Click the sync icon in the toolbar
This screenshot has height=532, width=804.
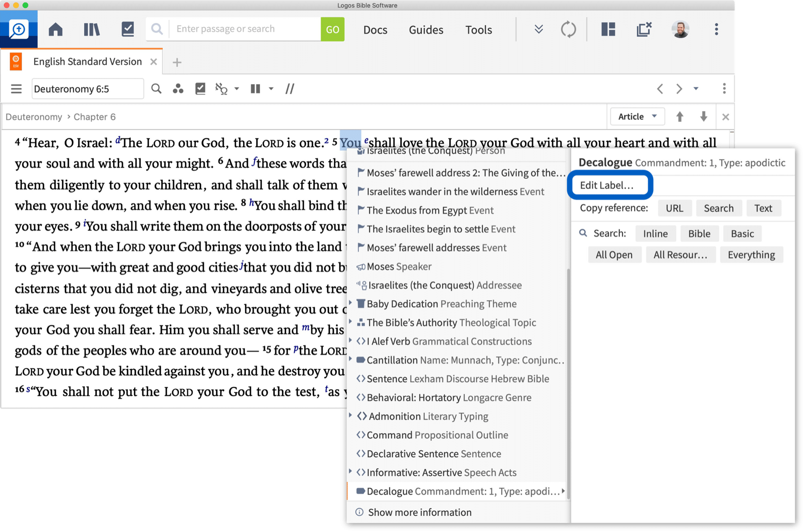568,29
